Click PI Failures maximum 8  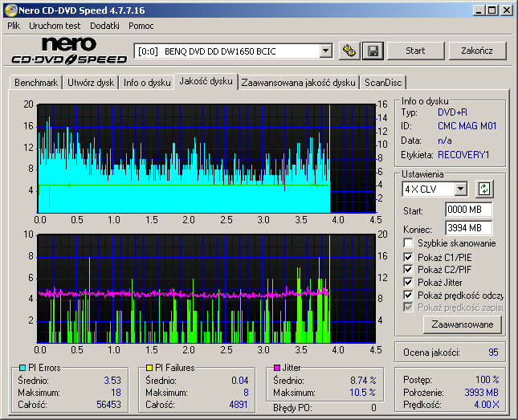[246, 393]
